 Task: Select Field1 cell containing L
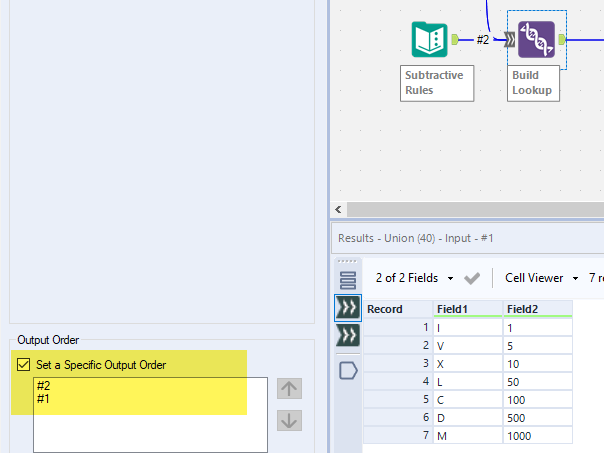click(x=468, y=382)
